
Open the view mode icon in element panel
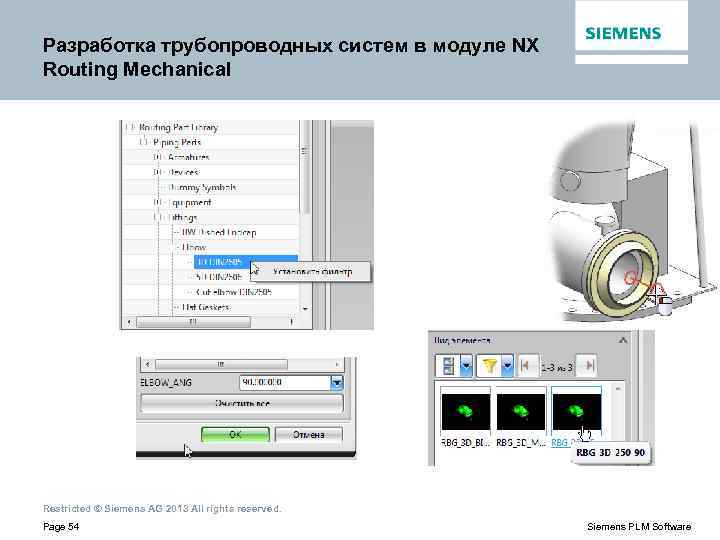[448, 366]
